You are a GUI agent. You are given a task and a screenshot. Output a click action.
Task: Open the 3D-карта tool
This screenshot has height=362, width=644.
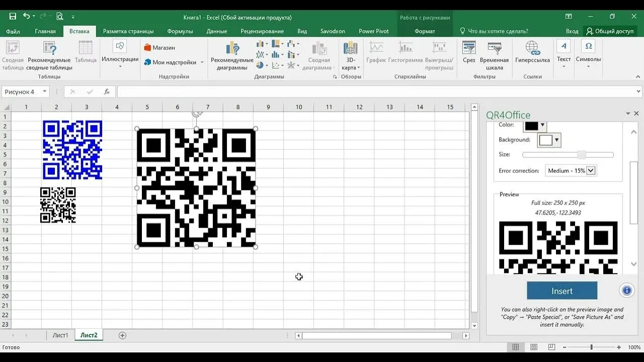(x=351, y=56)
